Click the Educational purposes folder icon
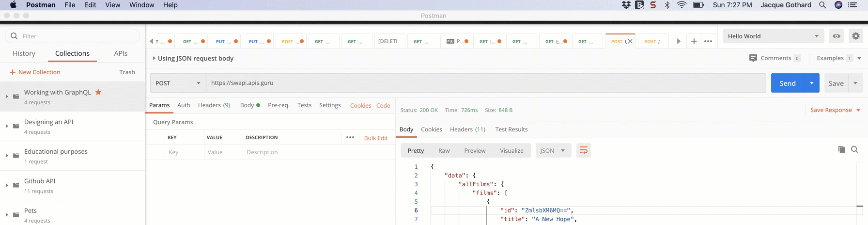868x225 pixels. (x=16, y=155)
